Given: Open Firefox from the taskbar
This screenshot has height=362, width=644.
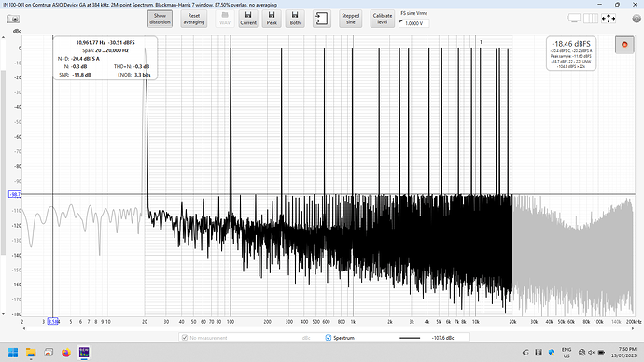Looking at the screenshot, I should point(66,353).
